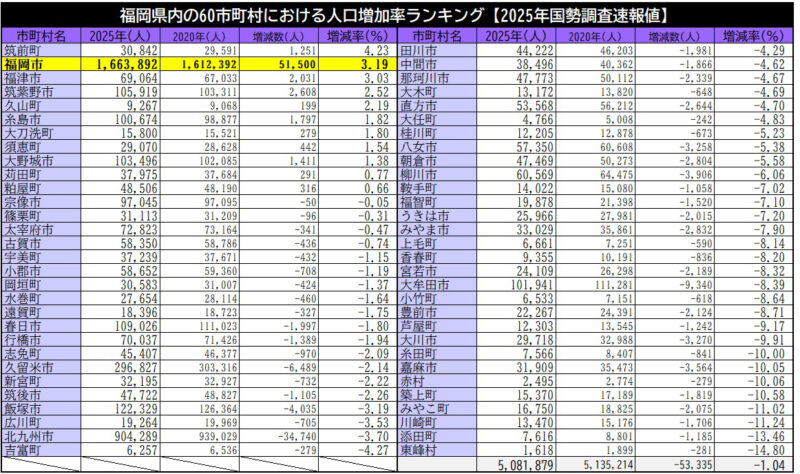Click the 直方市 name cell

[437, 106]
